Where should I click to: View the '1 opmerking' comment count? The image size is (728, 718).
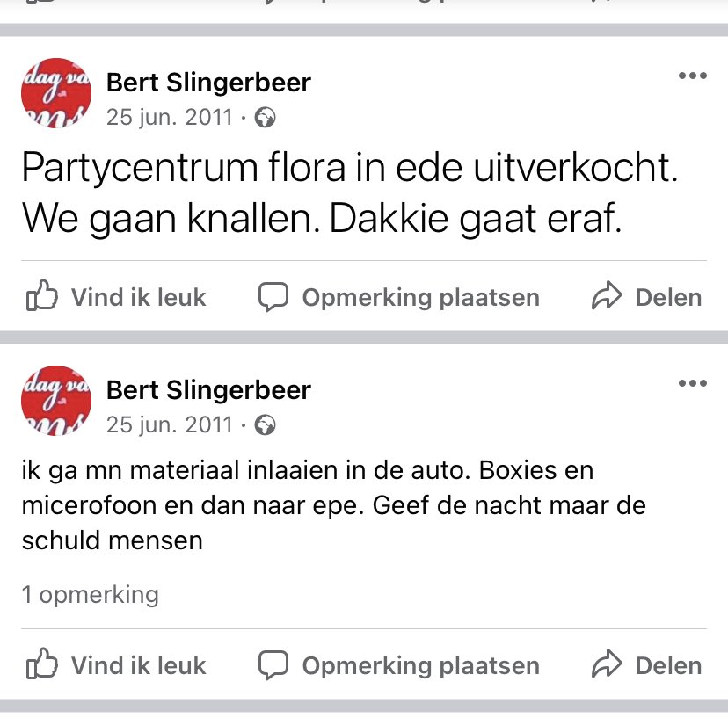tap(91, 595)
